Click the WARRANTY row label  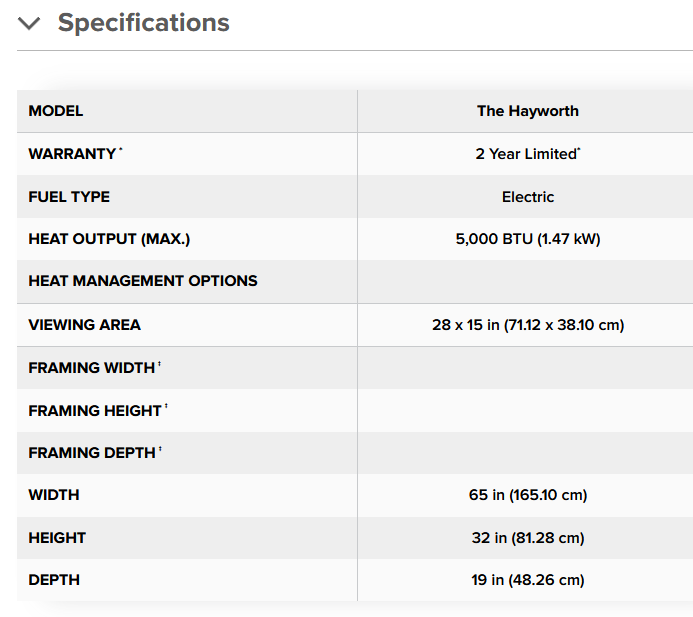pyautogui.click(x=72, y=154)
